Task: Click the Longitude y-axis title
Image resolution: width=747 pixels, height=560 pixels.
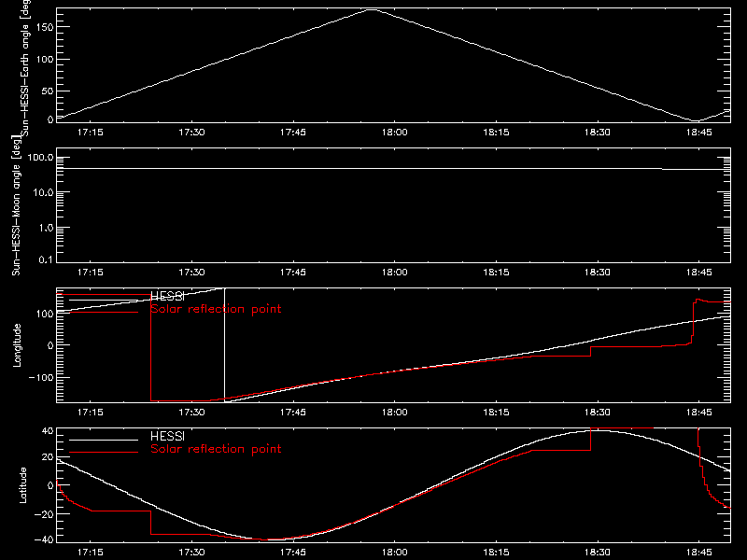Action: coord(17,345)
